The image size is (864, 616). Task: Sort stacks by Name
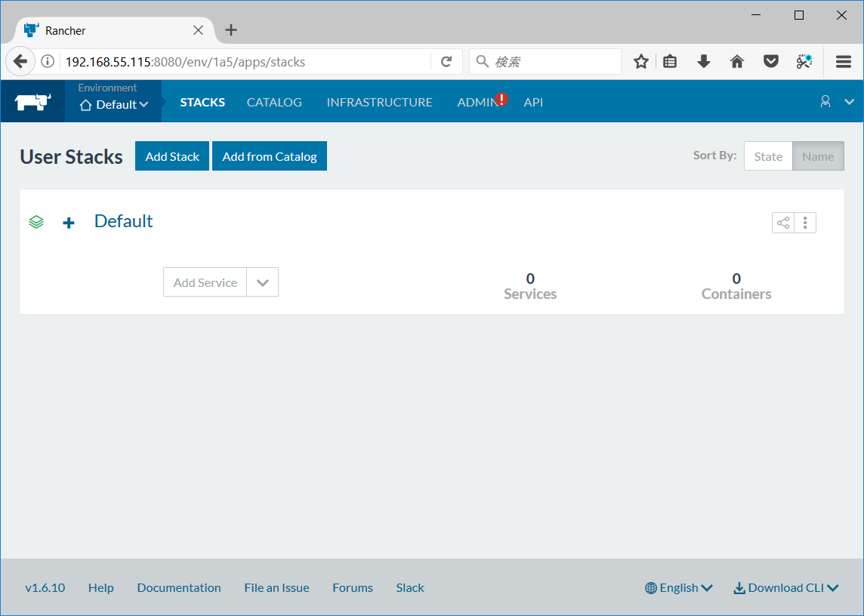click(818, 156)
